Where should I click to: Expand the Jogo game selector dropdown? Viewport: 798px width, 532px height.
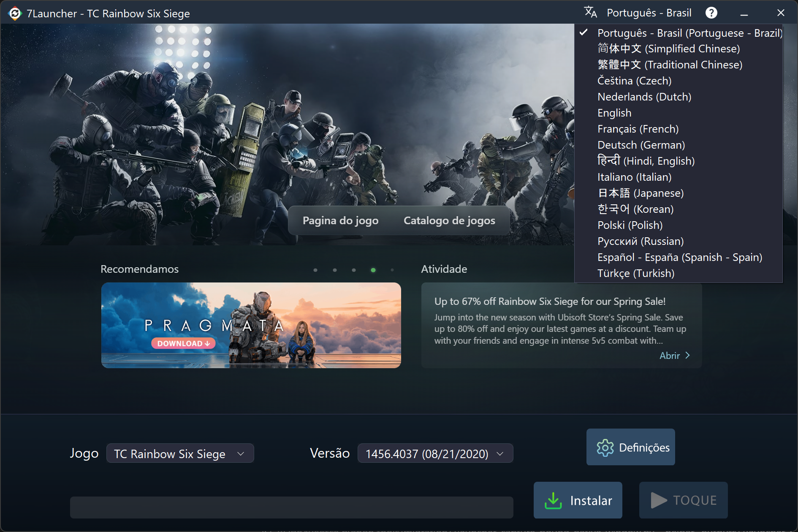180,453
